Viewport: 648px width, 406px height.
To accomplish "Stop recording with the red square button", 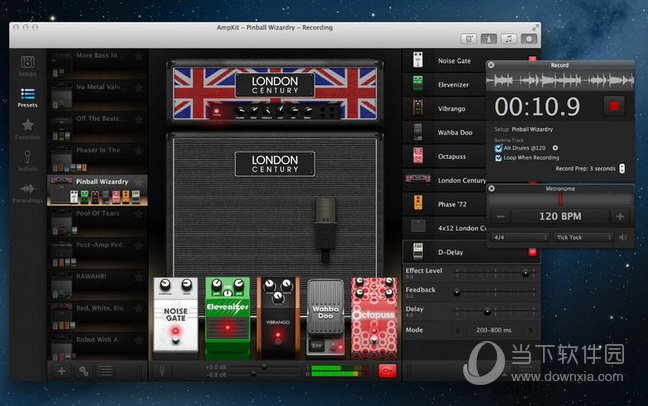I will (614, 106).
